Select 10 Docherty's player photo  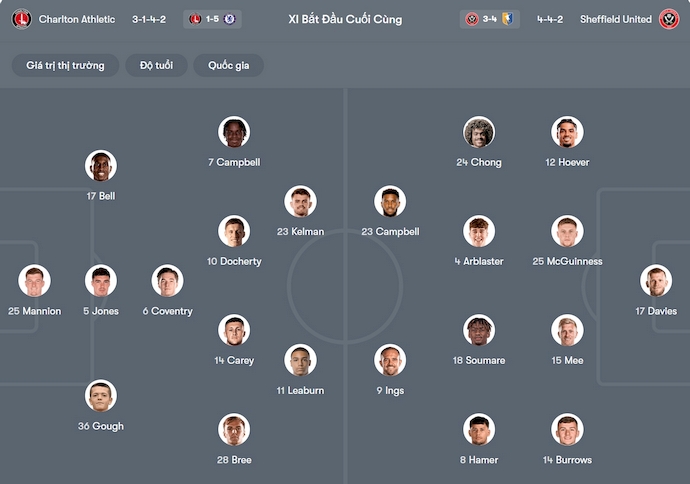click(234, 231)
